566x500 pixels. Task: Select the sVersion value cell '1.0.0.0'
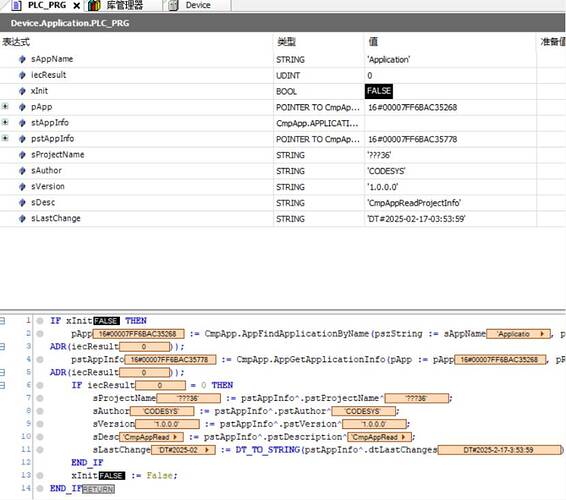point(450,187)
